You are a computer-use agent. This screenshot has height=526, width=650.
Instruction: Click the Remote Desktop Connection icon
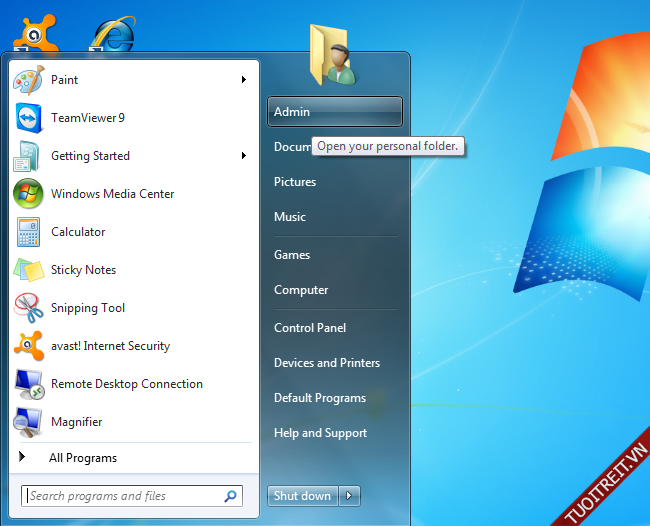(x=28, y=384)
